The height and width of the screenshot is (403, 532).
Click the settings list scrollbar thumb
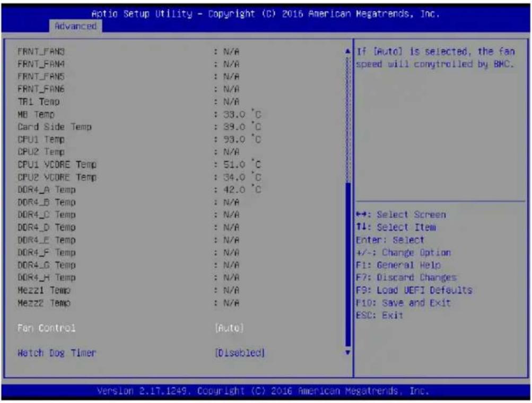pyautogui.click(x=348, y=265)
